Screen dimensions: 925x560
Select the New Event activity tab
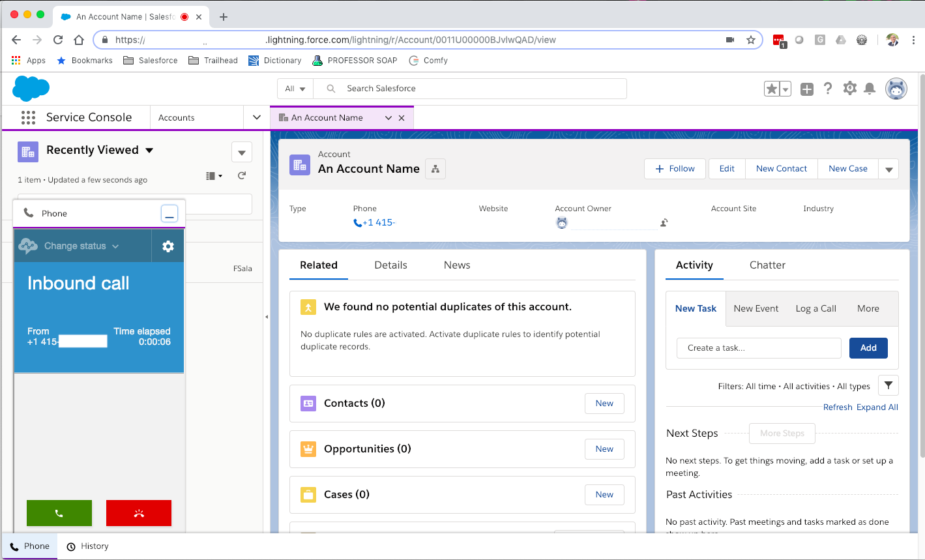[756, 309]
